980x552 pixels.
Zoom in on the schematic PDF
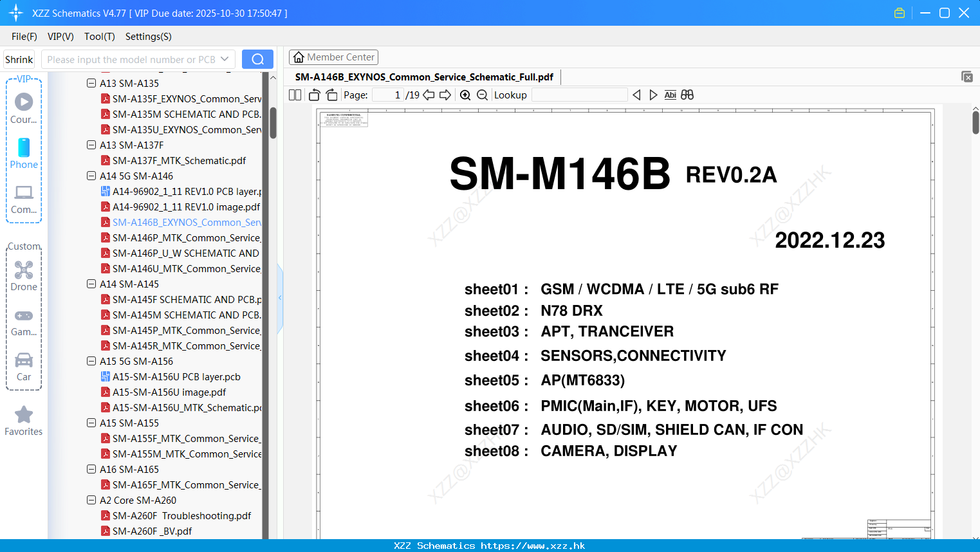465,95
